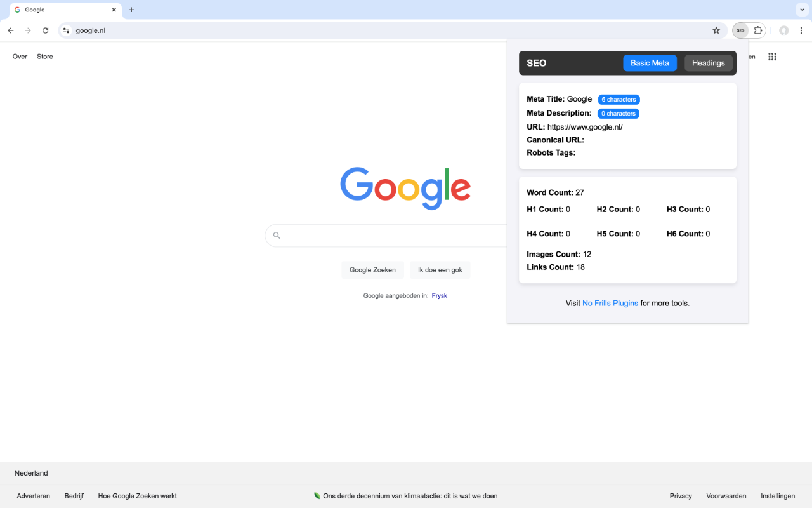Open site information icon in address bar
The width and height of the screenshot is (812, 508).
(x=66, y=30)
